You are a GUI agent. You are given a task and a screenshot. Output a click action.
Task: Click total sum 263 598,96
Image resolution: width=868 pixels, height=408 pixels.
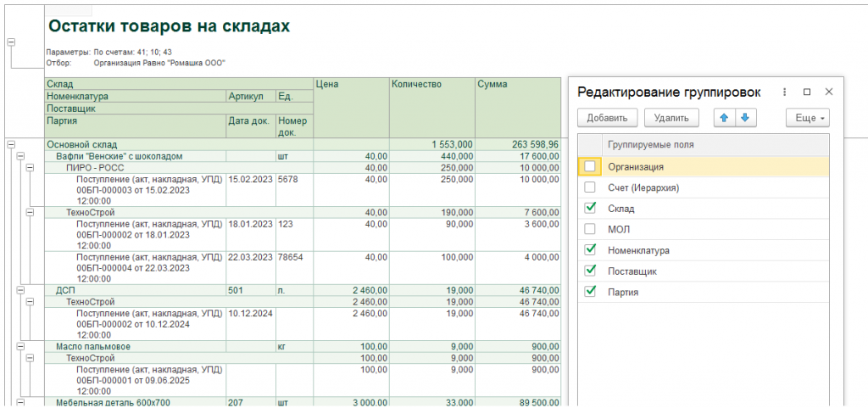536,144
